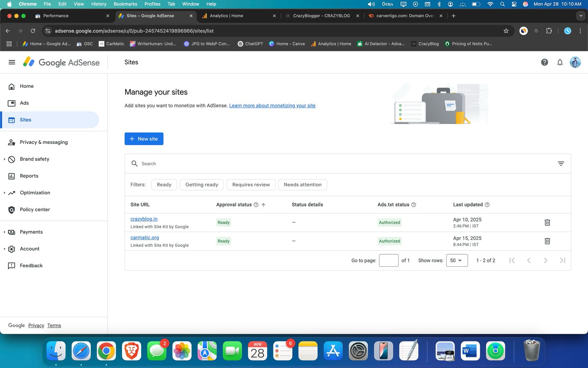
Task: Open the Profiles menu in the menu bar
Action: pos(152,4)
